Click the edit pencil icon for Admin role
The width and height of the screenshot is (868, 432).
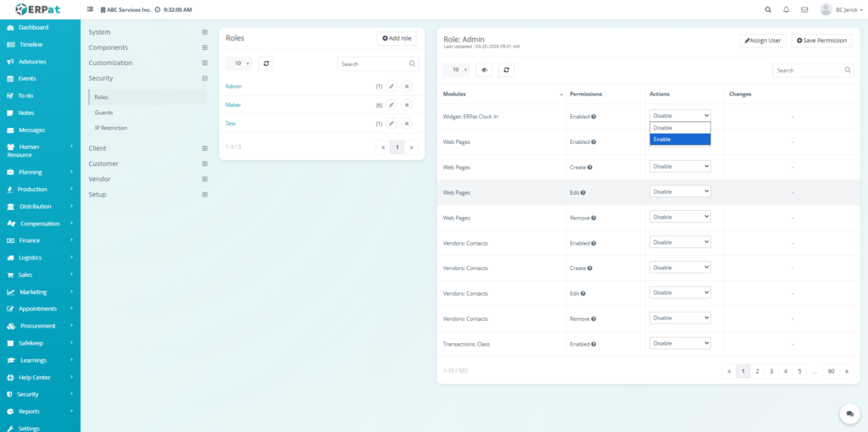pyautogui.click(x=392, y=86)
